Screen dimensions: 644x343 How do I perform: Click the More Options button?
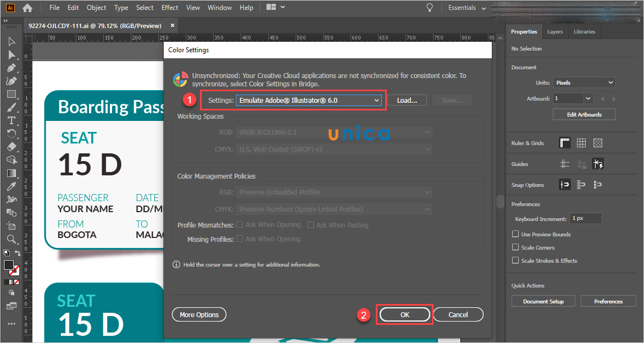tap(199, 314)
